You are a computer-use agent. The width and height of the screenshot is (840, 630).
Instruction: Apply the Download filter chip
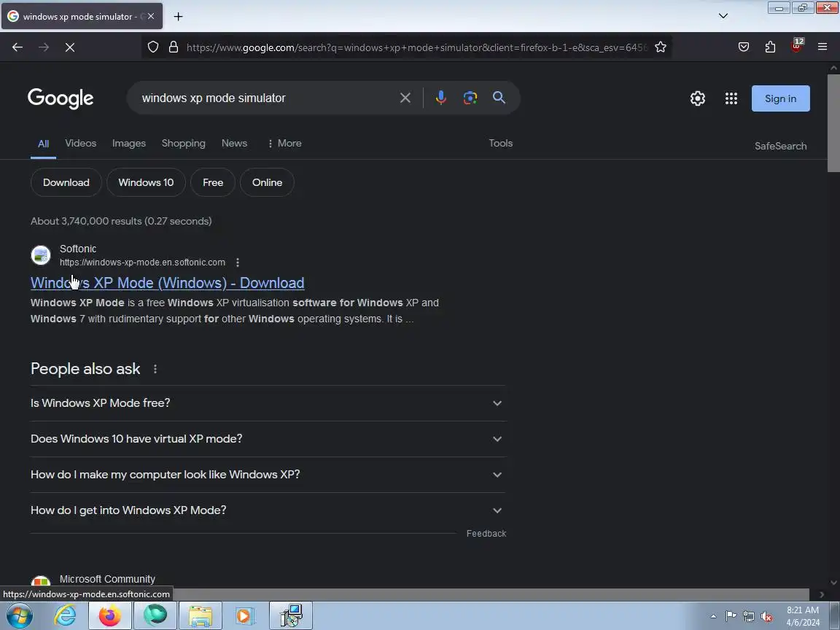pos(66,182)
